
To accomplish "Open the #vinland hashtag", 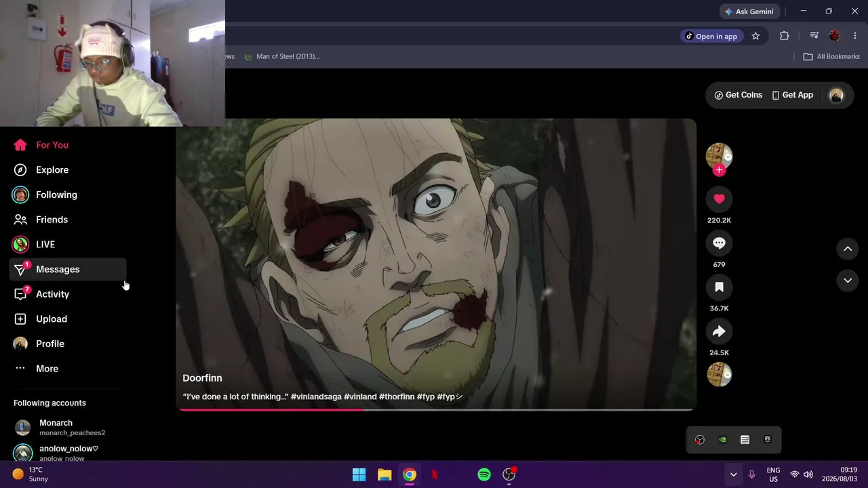I will (360, 397).
